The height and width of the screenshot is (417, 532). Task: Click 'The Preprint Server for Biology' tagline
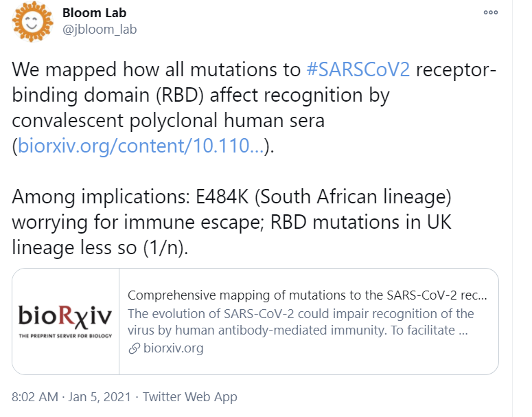[66, 335]
